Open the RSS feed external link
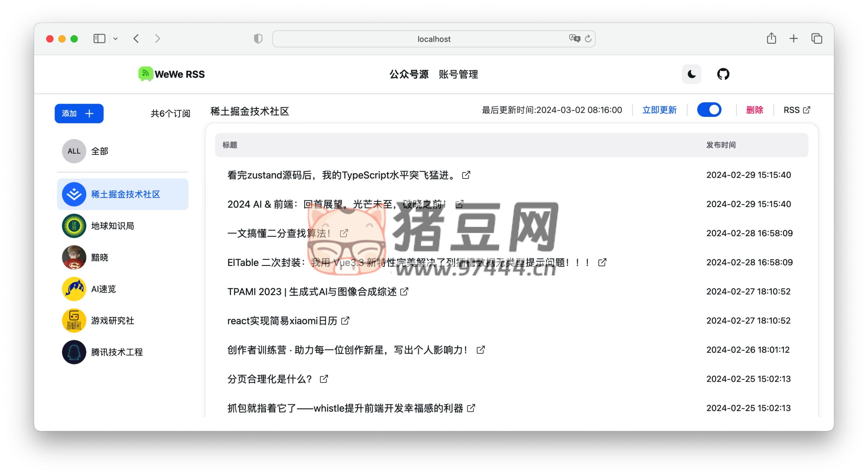Screen dimensions: 868x476 [796, 110]
